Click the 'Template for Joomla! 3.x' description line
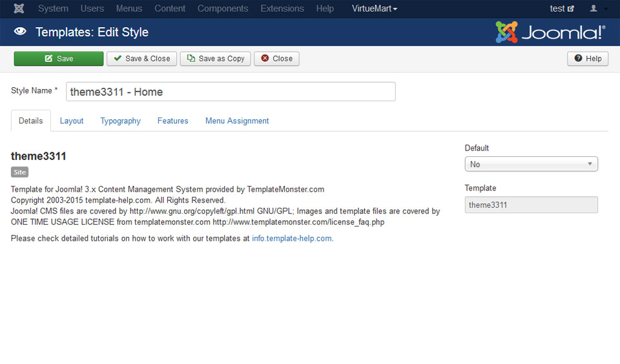The height and width of the screenshot is (364, 620). (x=167, y=189)
